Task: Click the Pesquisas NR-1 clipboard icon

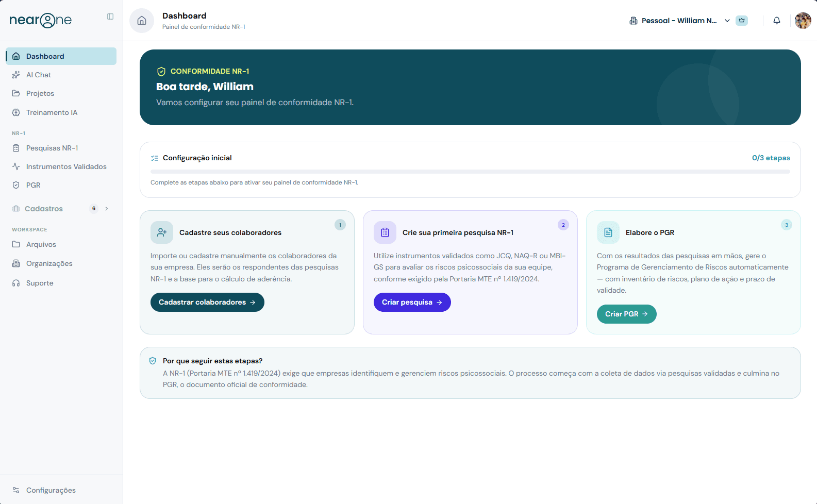Action: 16,148
